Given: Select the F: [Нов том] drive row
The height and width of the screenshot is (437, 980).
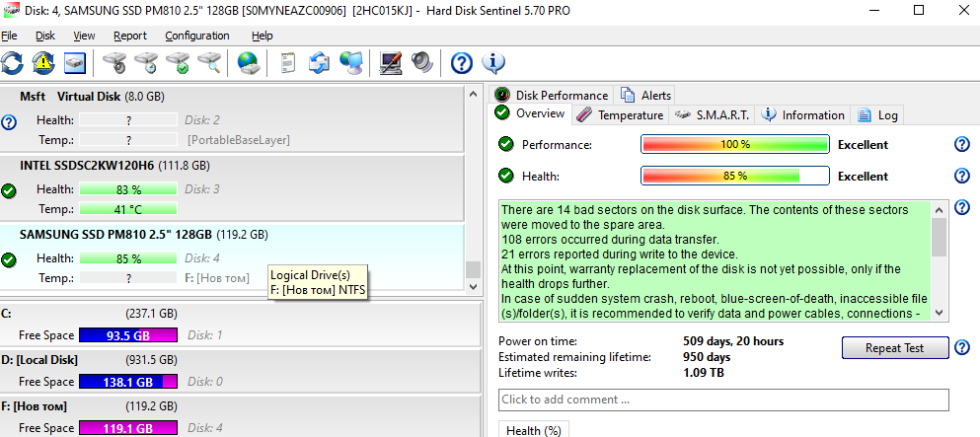Looking at the screenshot, I should click(241, 417).
